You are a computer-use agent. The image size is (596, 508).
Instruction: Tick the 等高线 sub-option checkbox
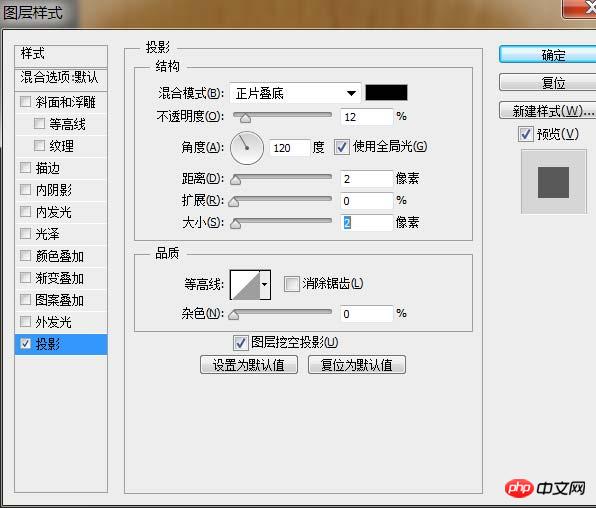click(40, 123)
